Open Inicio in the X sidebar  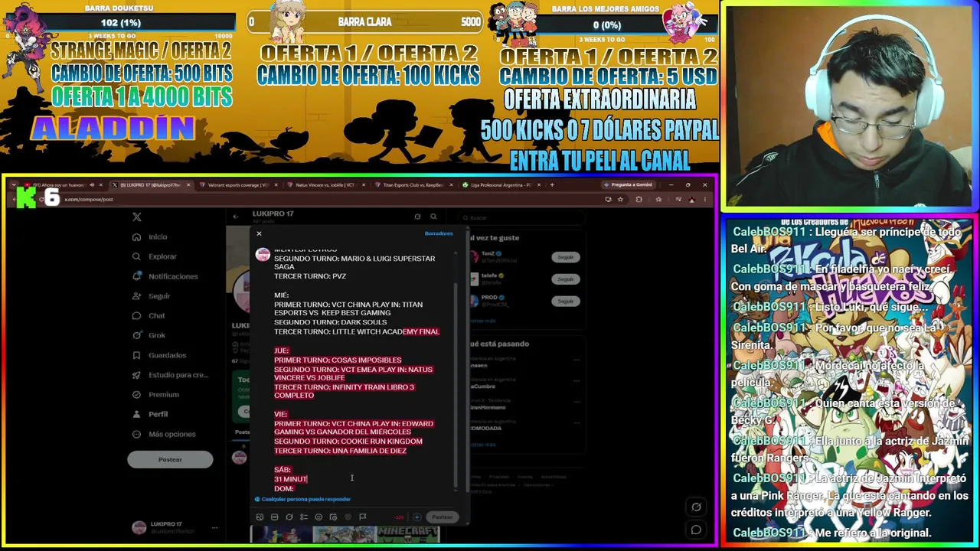pyautogui.click(x=149, y=237)
